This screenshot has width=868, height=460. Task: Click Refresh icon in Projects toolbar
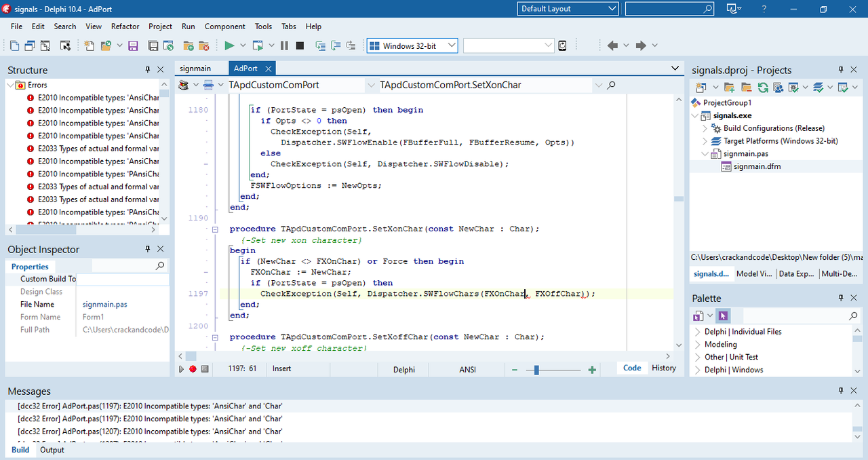pyautogui.click(x=763, y=88)
